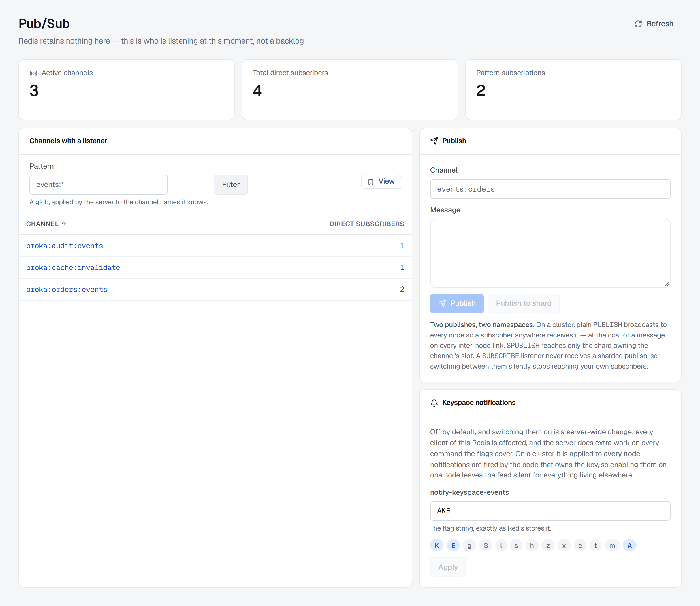Click the Apply button
This screenshot has height=606, width=700.
coord(448,567)
